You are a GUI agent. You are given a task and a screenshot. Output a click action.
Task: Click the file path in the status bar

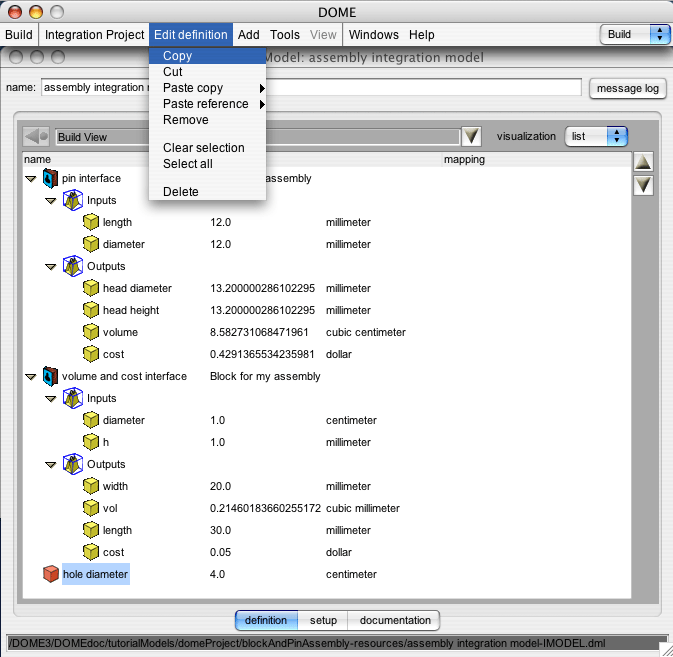tap(307, 643)
